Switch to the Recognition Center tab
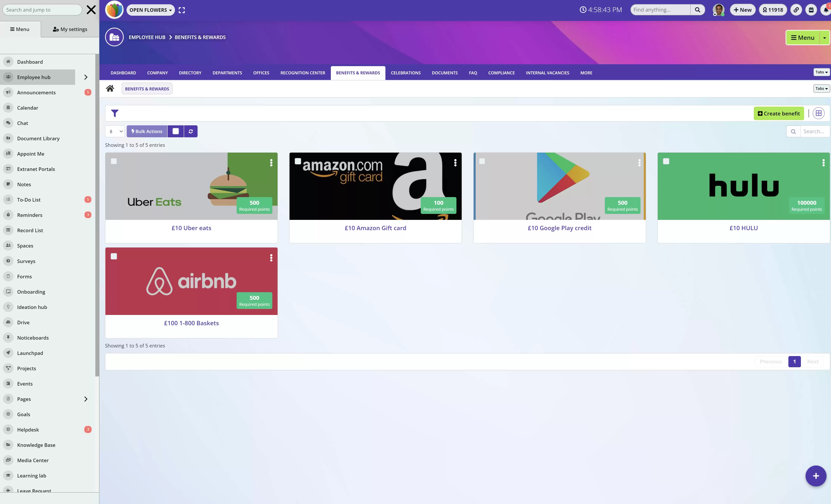Image resolution: width=831 pixels, height=504 pixels. pyautogui.click(x=303, y=73)
